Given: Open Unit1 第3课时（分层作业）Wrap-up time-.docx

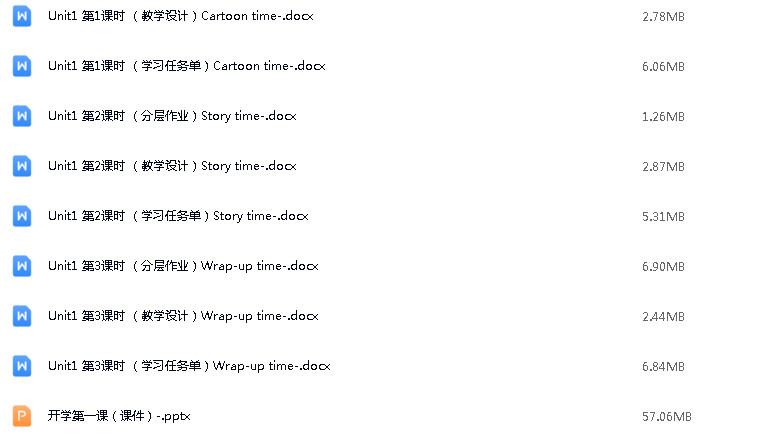Looking at the screenshot, I should [183, 266].
